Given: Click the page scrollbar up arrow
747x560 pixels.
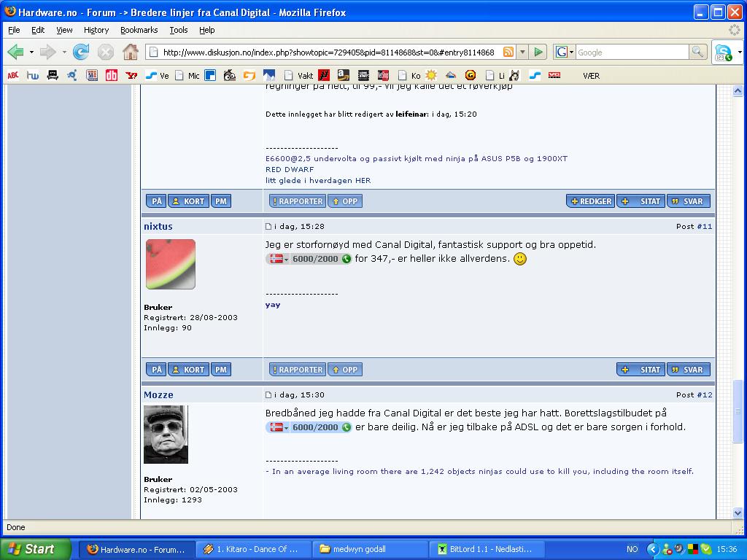Looking at the screenshot, I should point(738,91).
